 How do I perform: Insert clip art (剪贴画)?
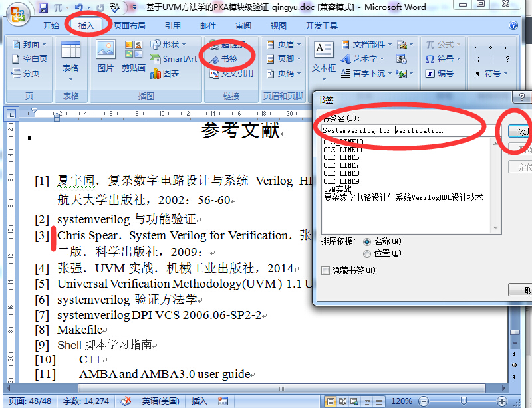coord(134,56)
